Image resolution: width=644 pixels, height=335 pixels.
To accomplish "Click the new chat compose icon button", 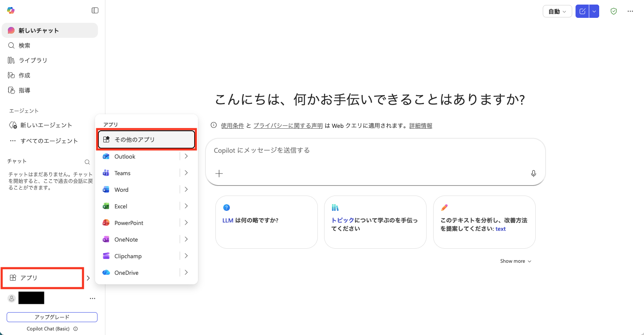I will 582,11.
